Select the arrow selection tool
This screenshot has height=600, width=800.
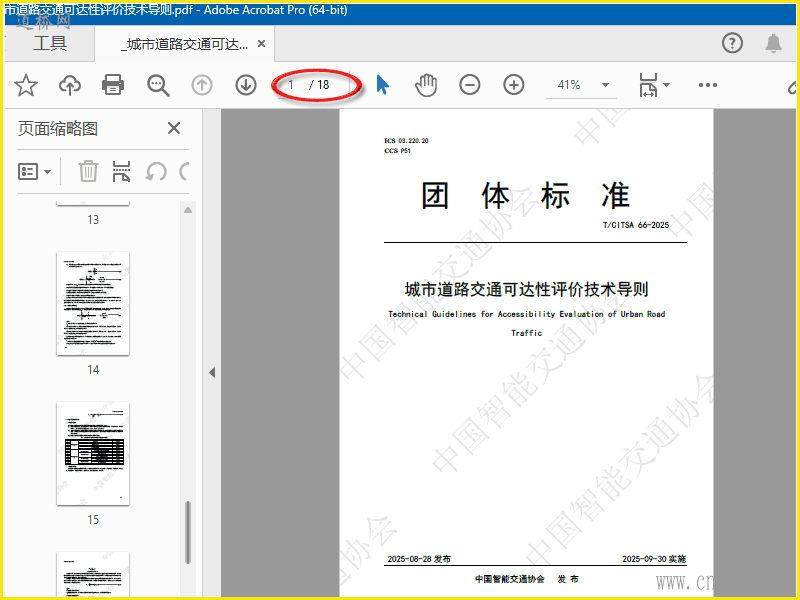tap(382, 85)
